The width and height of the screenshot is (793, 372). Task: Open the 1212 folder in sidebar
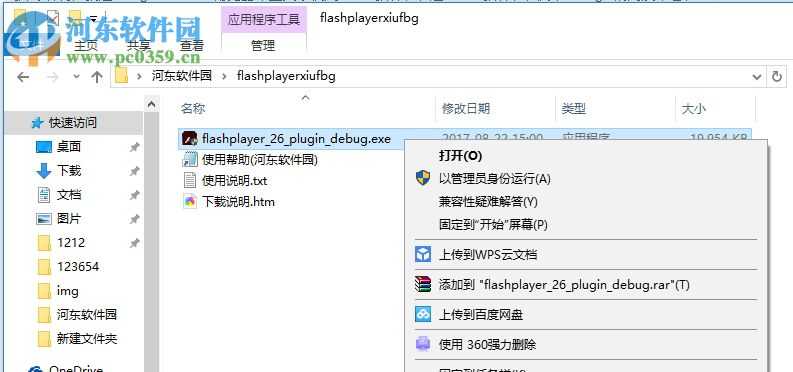click(71, 243)
